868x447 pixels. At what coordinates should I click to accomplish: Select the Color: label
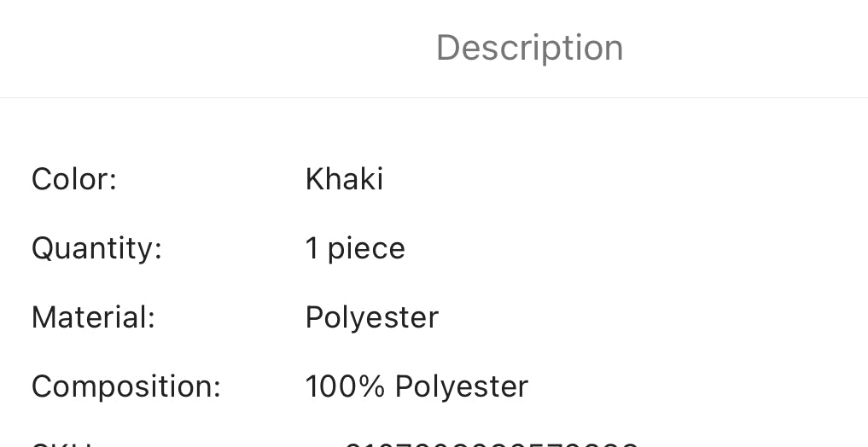point(74,179)
